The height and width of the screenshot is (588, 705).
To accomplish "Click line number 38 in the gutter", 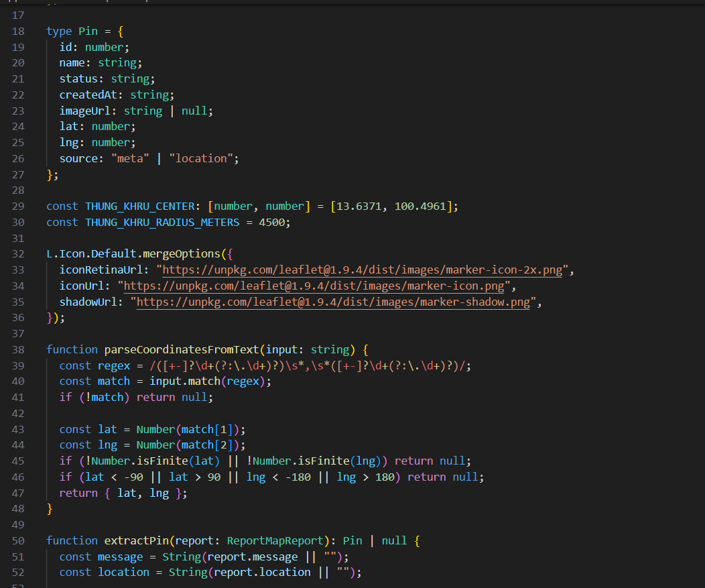I will [x=18, y=349].
